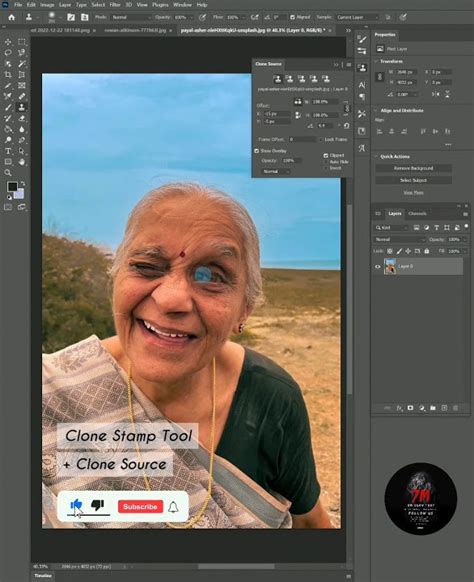Click the Home icon in options bar
This screenshot has height=582, width=474.
coord(12,17)
